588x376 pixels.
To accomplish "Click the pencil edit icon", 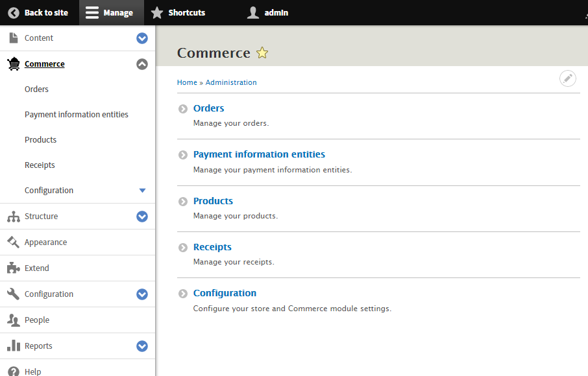I will (x=568, y=78).
